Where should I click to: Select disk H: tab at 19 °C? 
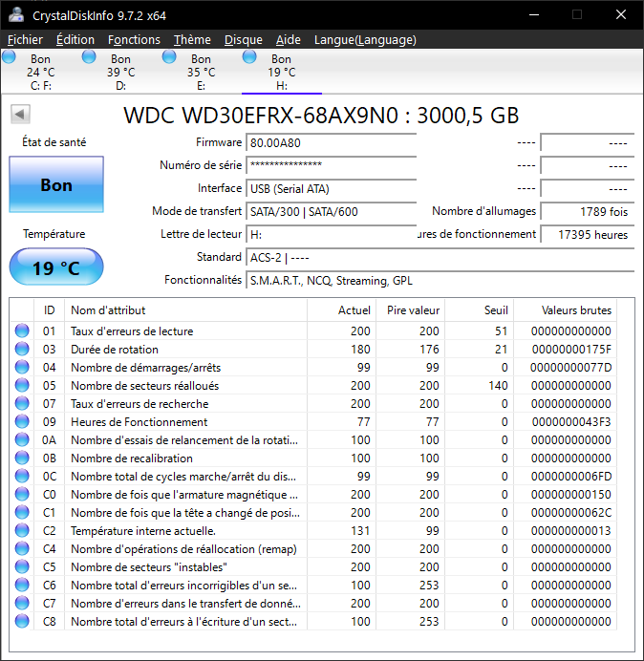click(x=281, y=72)
